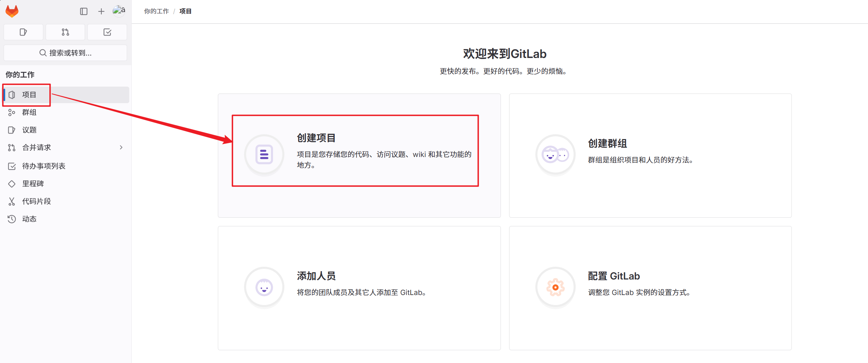The height and width of the screenshot is (363, 868).
Task: Click the 调整您 GitLab 实例 description text
Action: 639,293
